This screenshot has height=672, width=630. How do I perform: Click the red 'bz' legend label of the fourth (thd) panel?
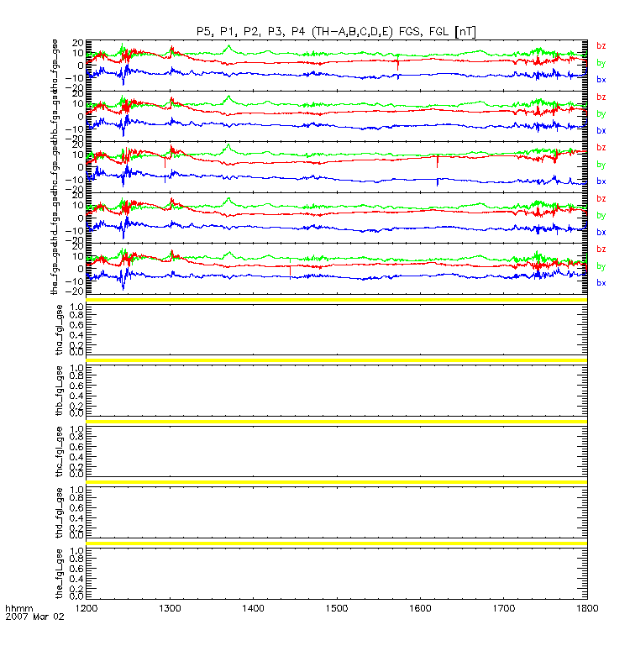pyautogui.click(x=601, y=198)
